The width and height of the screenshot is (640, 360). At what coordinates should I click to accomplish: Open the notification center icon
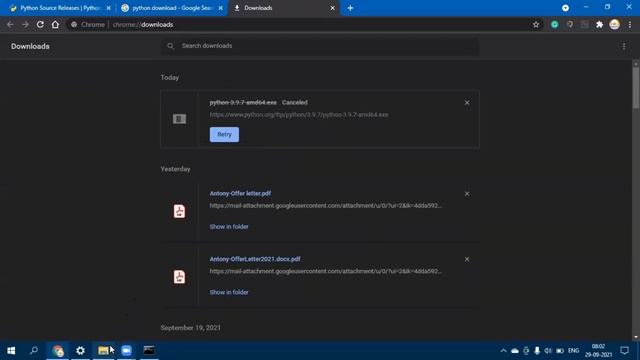[624, 351]
